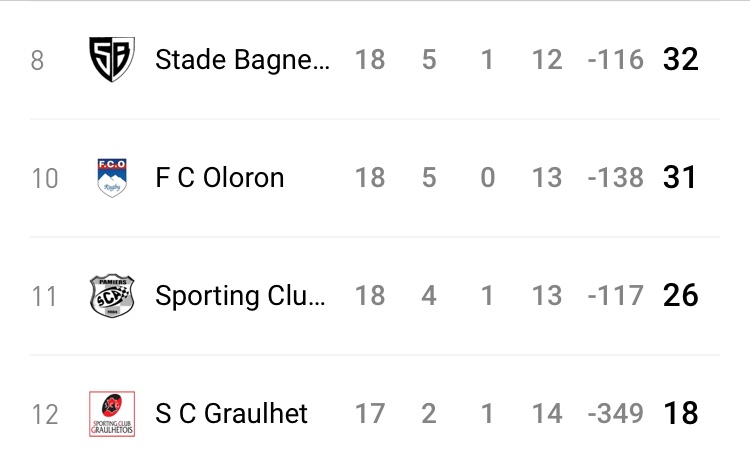The width and height of the screenshot is (750, 469).
Task: Click F C Oloron 31 points total
Action: [680, 178]
